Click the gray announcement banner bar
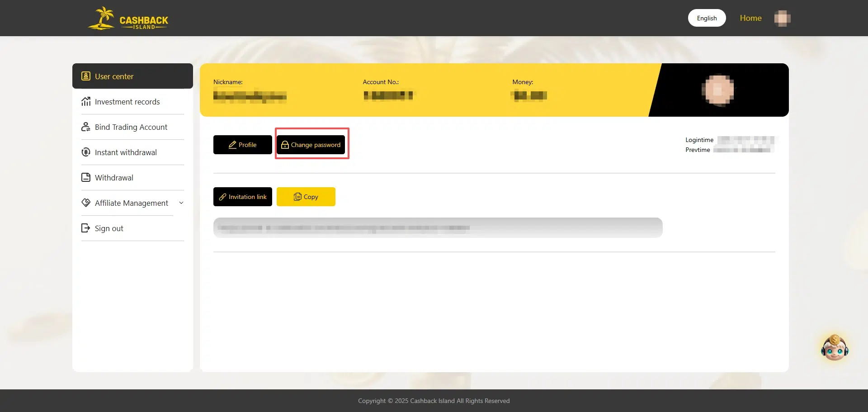868x412 pixels. pos(438,227)
